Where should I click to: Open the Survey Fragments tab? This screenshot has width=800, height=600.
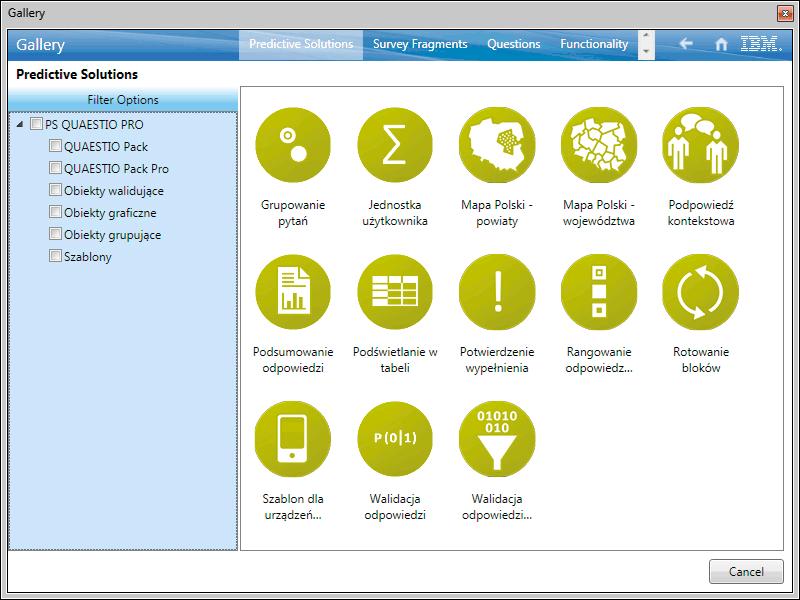point(420,44)
